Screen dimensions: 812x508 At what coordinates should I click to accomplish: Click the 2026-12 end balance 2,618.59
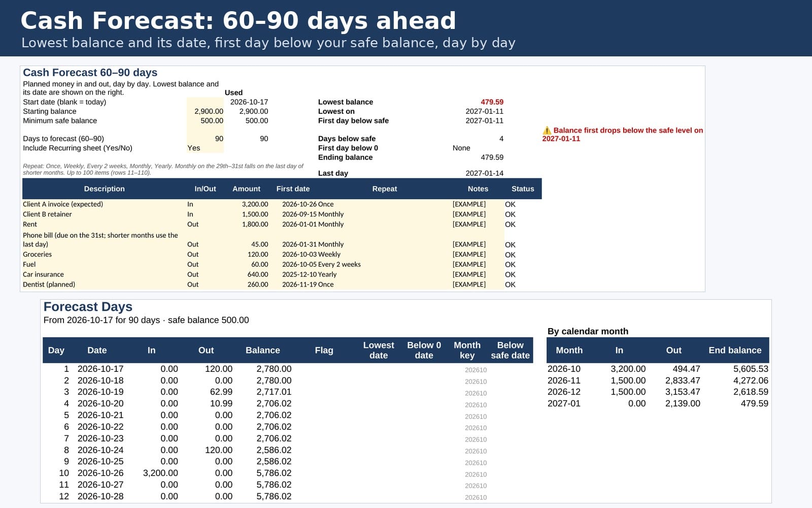click(751, 392)
